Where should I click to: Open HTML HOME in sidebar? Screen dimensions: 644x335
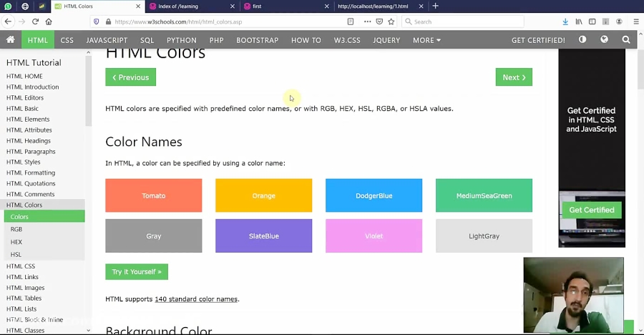(x=24, y=76)
